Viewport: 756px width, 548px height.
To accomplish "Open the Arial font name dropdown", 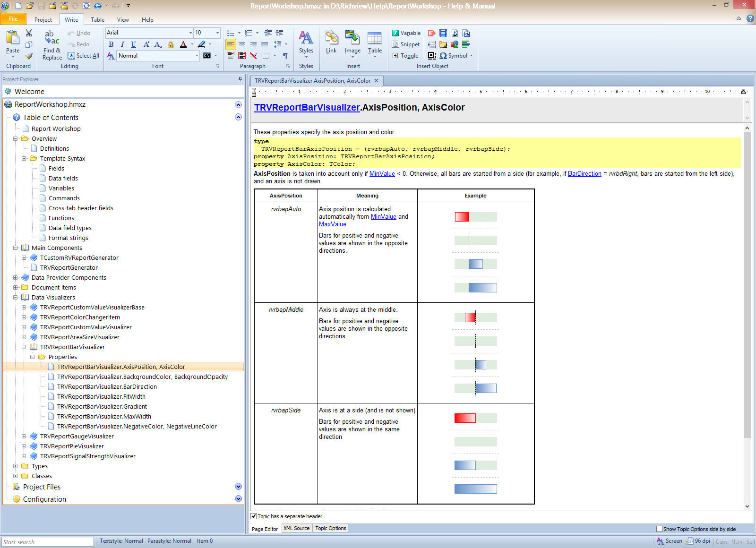I will point(190,33).
